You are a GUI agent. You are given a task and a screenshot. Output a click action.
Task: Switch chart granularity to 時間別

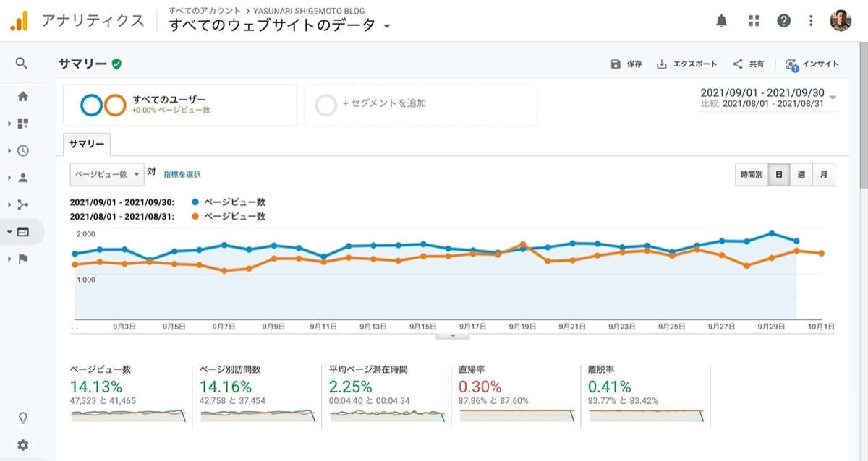coord(751,175)
